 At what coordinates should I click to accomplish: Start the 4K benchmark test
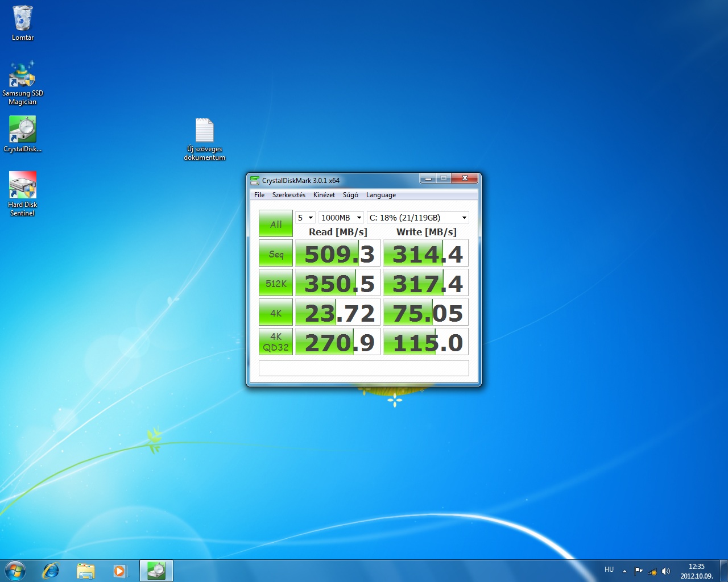click(x=276, y=313)
